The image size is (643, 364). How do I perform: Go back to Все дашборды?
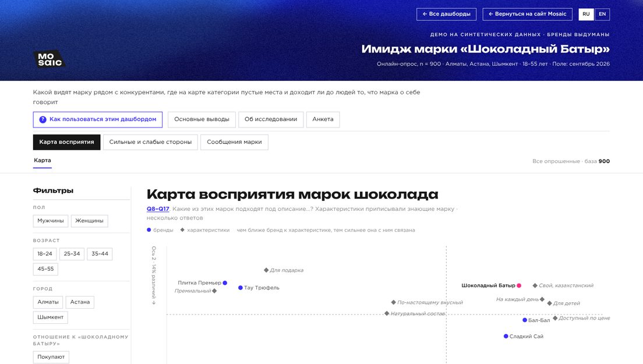pyautogui.click(x=446, y=15)
